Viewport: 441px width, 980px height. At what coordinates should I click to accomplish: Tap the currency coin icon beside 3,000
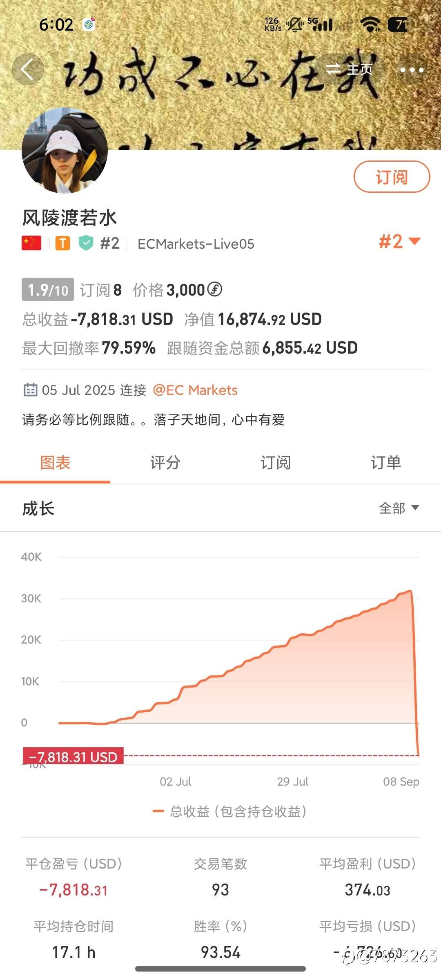[215, 290]
